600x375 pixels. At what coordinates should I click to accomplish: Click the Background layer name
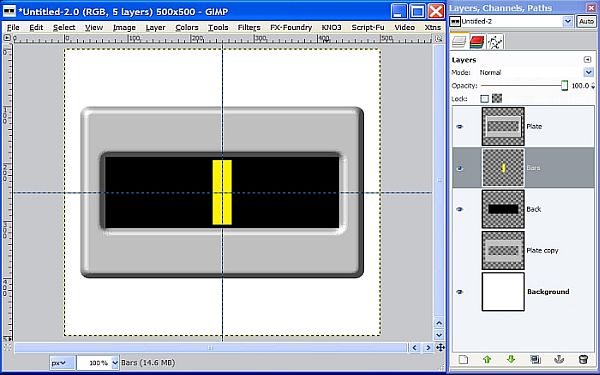pyautogui.click(x=548, y=292)
